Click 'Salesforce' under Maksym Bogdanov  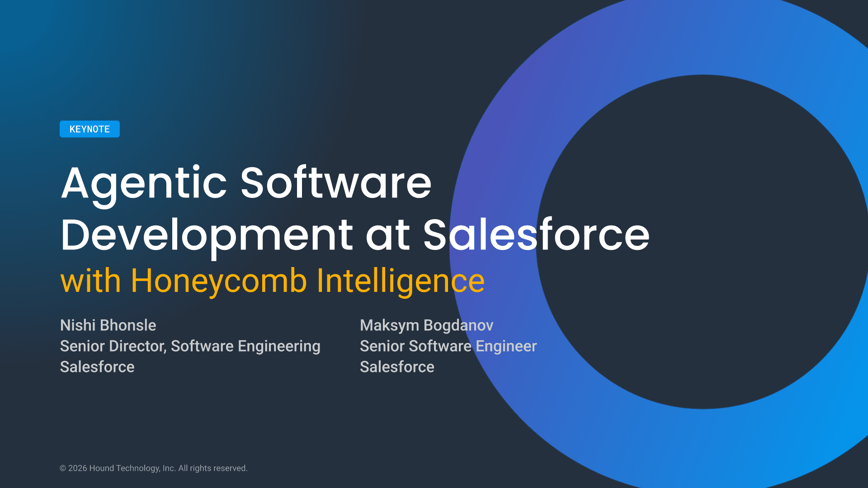click(397, 367)
